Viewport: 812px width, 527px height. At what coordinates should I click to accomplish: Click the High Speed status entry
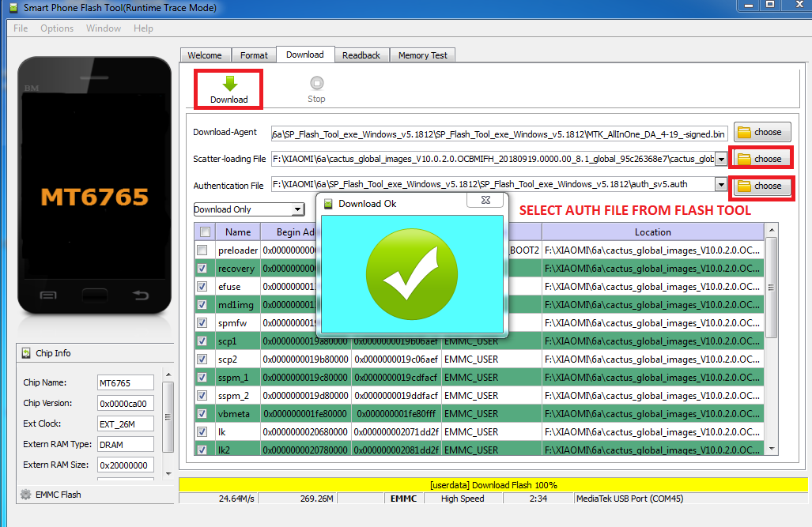coord(463,499)
